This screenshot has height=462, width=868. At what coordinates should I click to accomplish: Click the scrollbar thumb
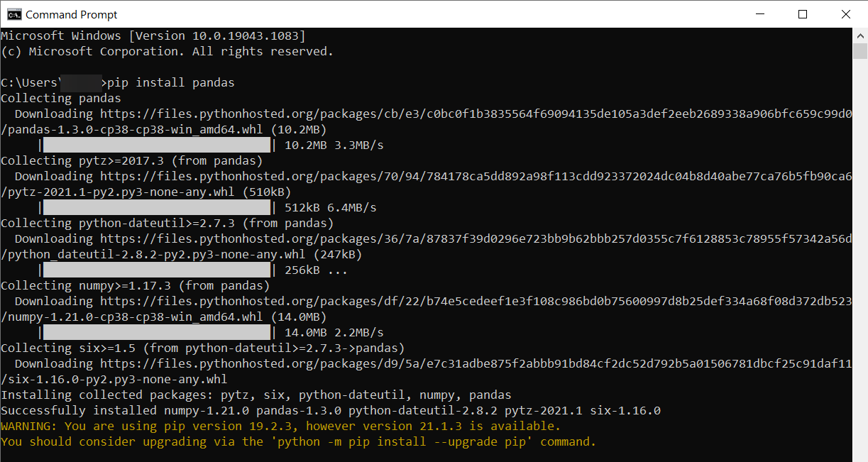(x=859, y=50)
